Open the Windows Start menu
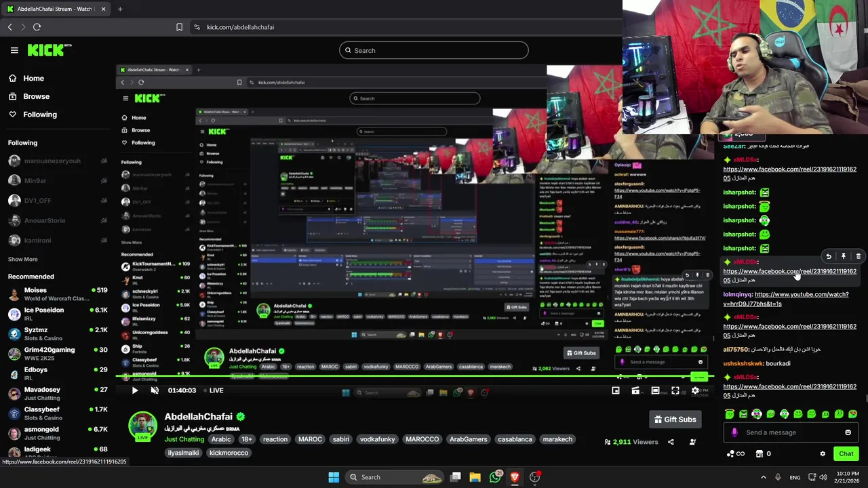Image resolution: width=868 pixels, height=488 pixels. 334,477
